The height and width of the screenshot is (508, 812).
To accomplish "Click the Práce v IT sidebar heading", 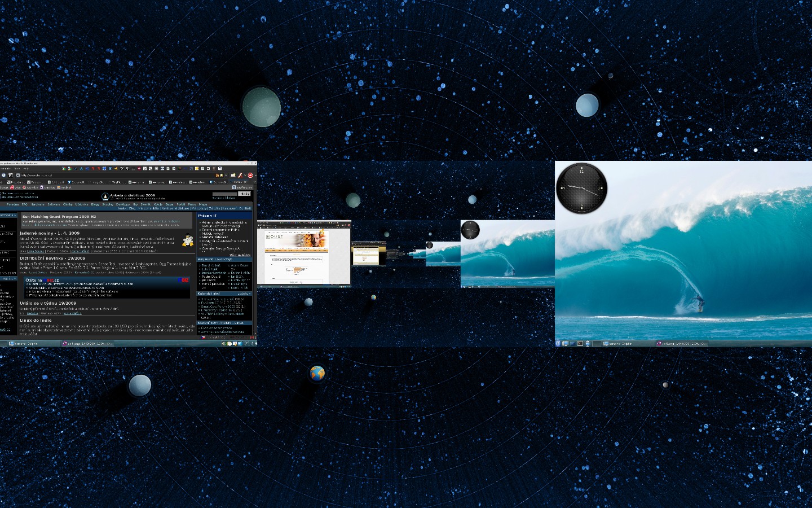I will tap(208, 216).
